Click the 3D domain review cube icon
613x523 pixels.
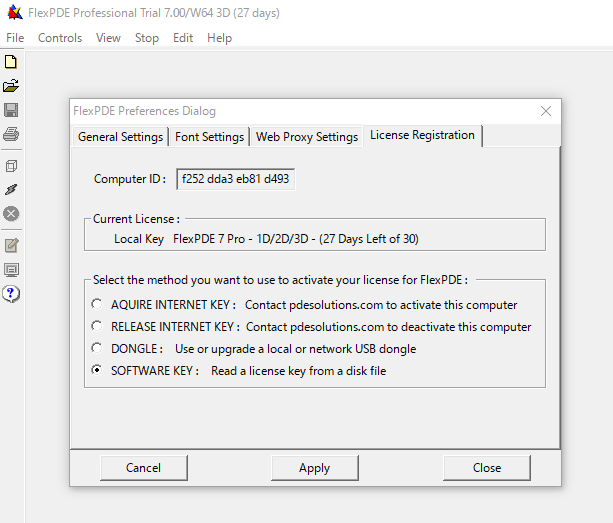point(12,165)
